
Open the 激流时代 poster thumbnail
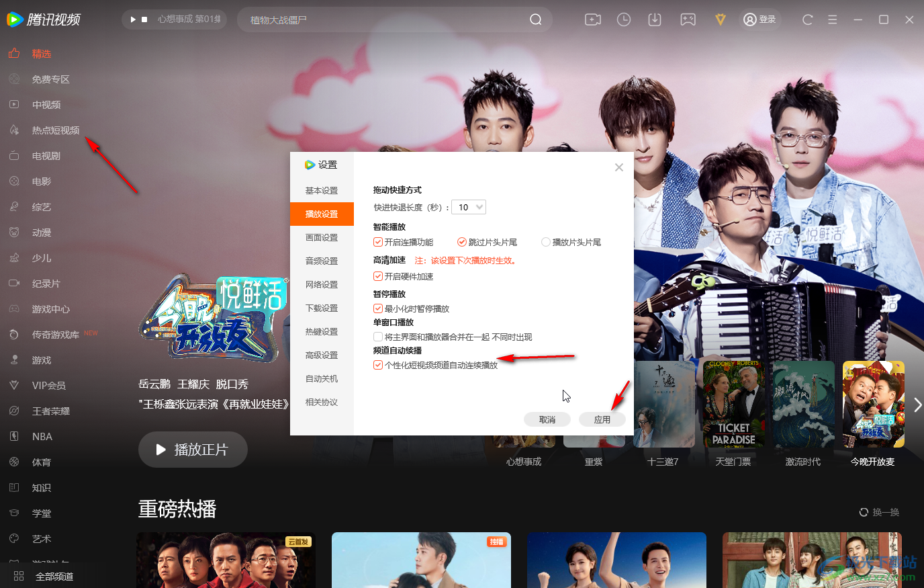803,404
